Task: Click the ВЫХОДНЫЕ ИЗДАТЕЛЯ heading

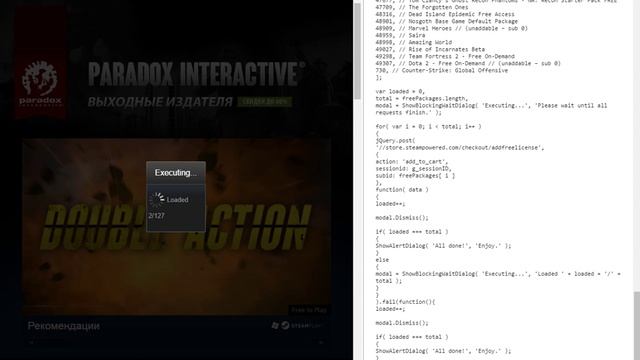Action: [160, 102]
